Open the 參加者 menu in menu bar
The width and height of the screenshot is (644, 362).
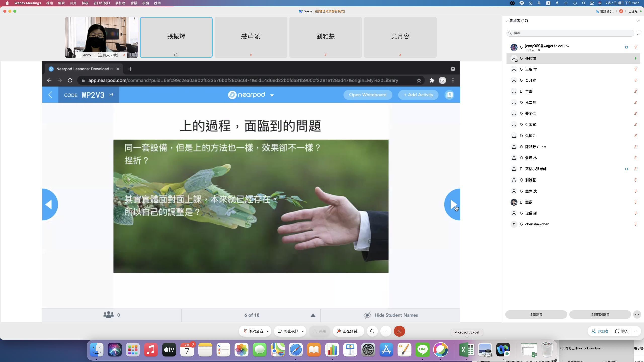120,3
